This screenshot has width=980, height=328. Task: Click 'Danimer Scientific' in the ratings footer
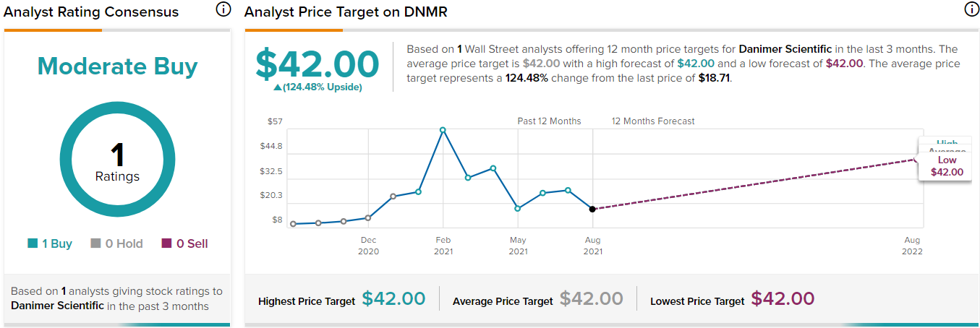[x=57, y=306]
